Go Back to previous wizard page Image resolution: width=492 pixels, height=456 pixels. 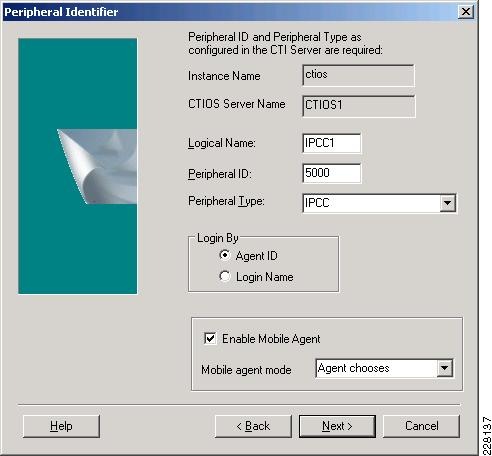point(253,426)
